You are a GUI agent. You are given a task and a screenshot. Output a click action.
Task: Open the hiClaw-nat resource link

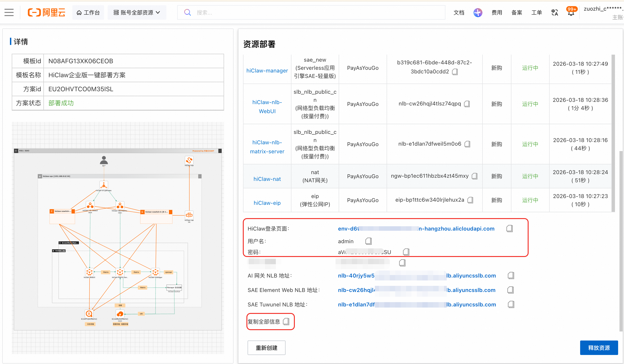click(267, 179)
